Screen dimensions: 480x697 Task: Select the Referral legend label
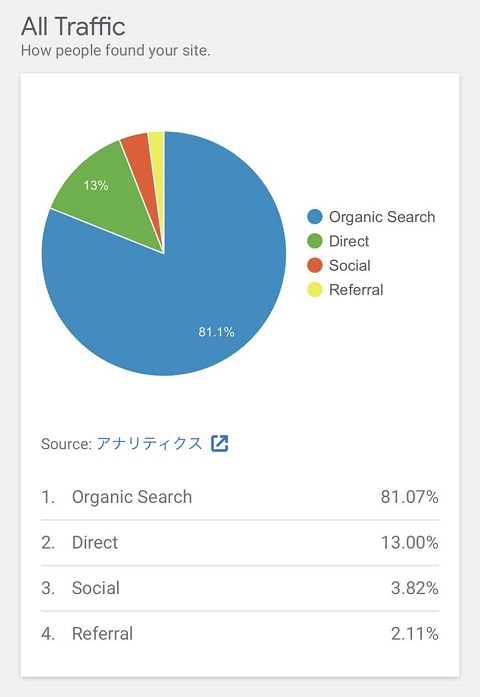tap(356, 290)
